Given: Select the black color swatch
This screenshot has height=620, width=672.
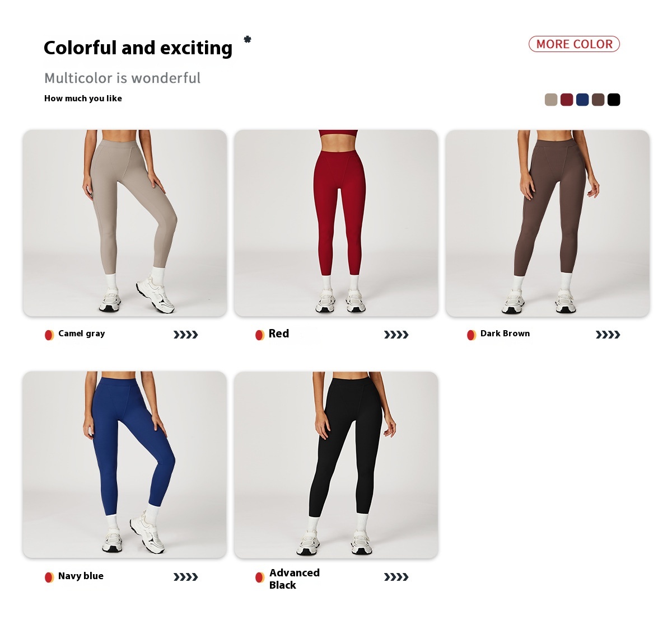Looking at the screenshot, I should coord(614,100).
